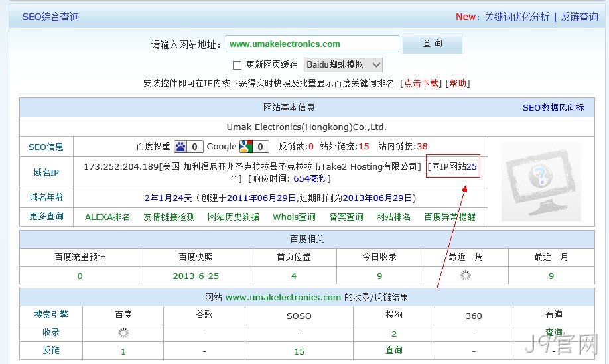
Task: Click 搜狗 反链 查询 link
Action: (x=394, y=350)
